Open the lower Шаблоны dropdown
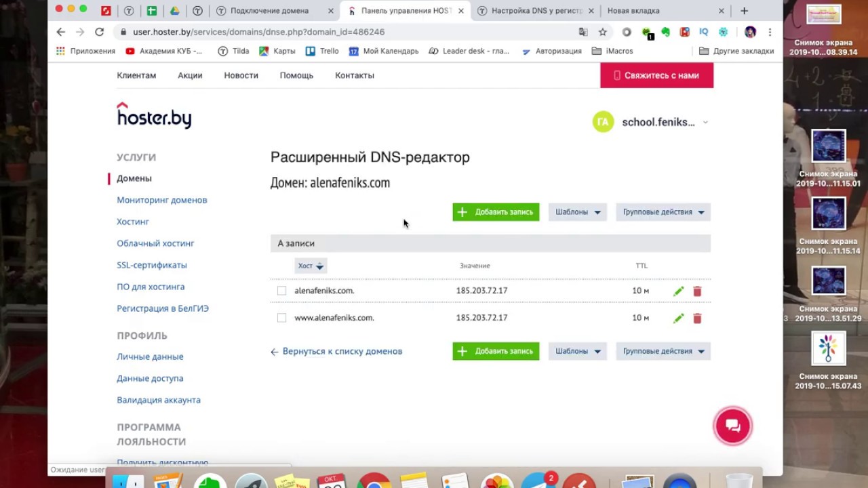This screenshot has height=488, width=868. 578,351
